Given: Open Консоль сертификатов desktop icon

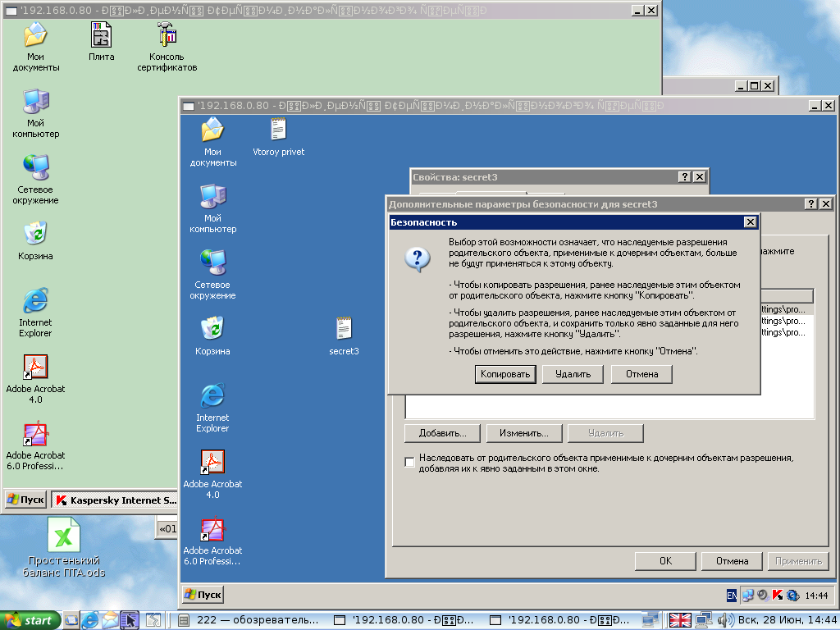Looking at the screenshot, I should 167,35.
